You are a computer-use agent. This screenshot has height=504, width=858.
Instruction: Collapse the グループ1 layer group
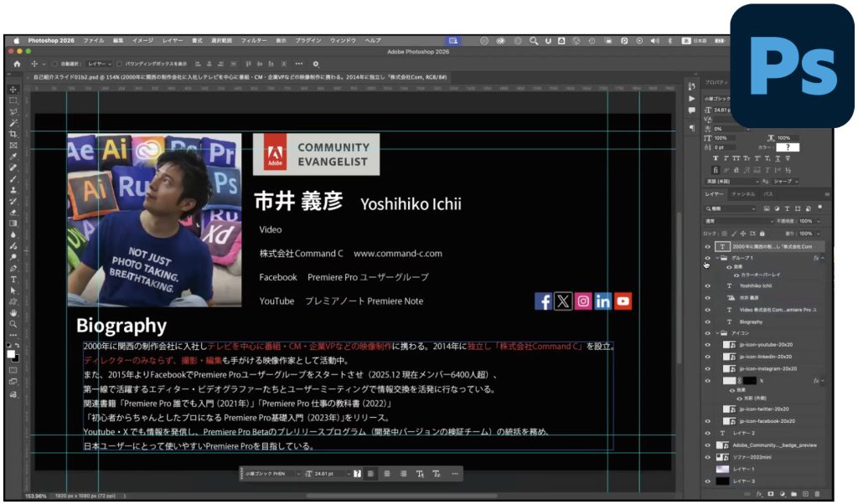click(x=716, y=259)
